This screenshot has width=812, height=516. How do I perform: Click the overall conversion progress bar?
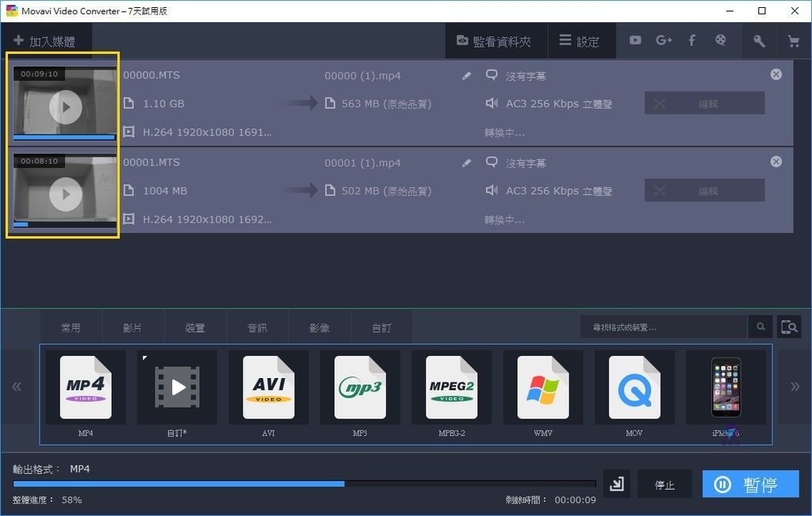[x=304, y=484]
